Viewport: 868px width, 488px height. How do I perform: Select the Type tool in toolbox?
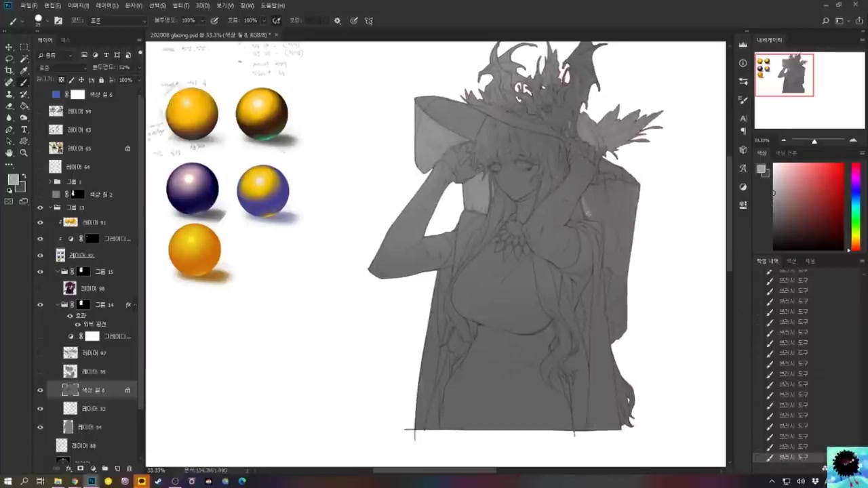(x=24, y=129)
